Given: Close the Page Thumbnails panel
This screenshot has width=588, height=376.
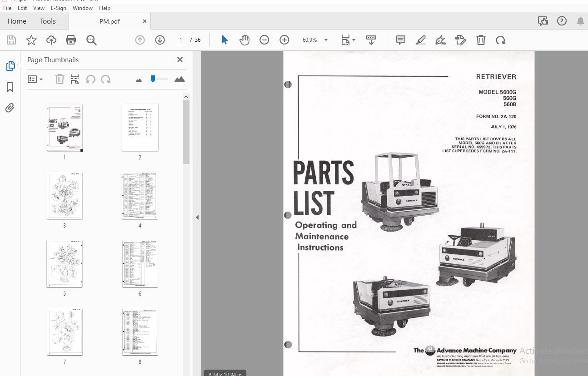Looking at the screenshot, I should 180,59.
